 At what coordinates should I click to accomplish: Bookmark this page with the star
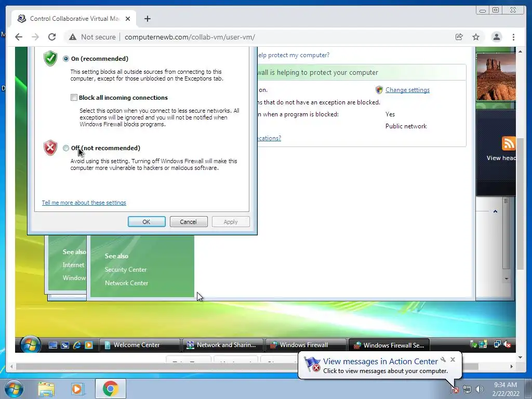(476, 37)
